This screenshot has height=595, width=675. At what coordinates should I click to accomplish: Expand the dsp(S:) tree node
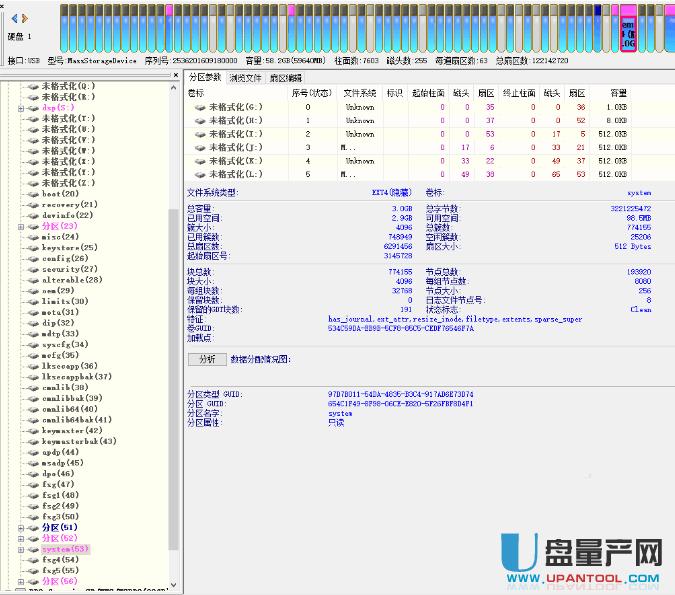pyautogui.click(x=20, y=107)
